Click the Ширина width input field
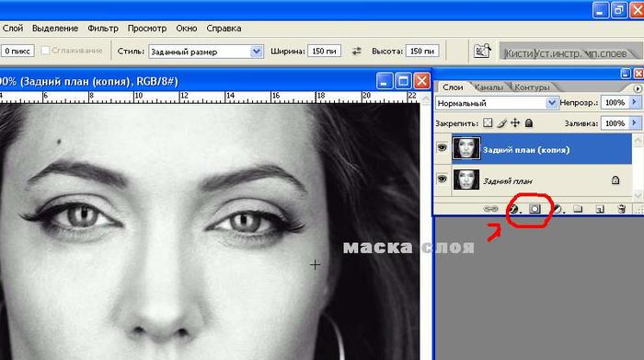This screenshot has width=644, height=360. coord(324,51)
